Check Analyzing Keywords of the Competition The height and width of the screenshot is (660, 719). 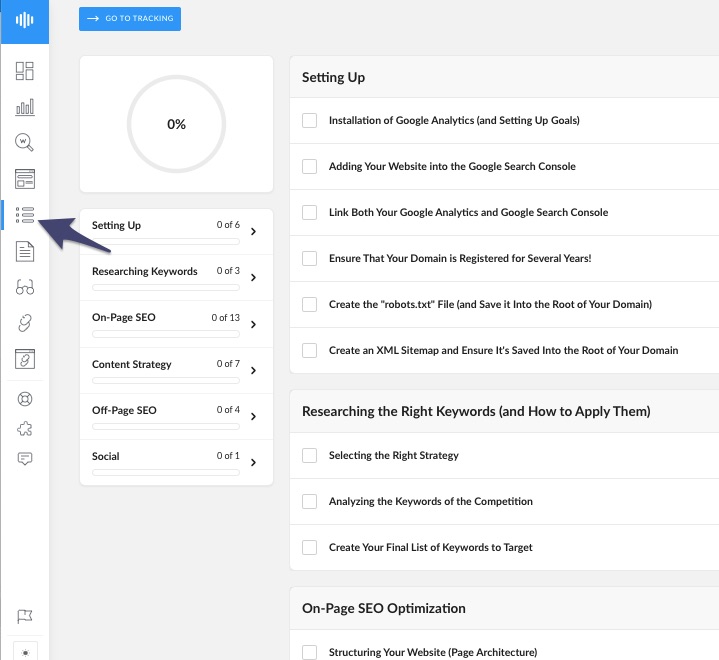tap(310, 501)
